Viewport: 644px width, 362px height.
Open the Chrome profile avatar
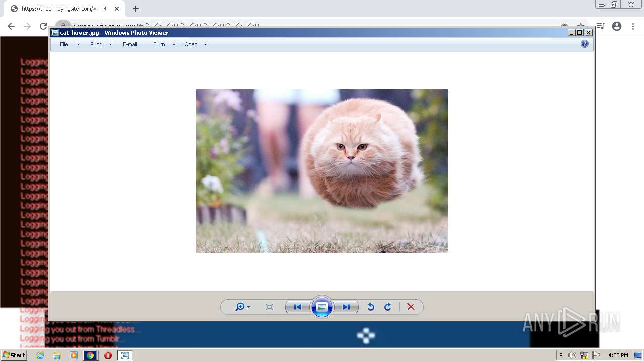[x=617, y=26]
